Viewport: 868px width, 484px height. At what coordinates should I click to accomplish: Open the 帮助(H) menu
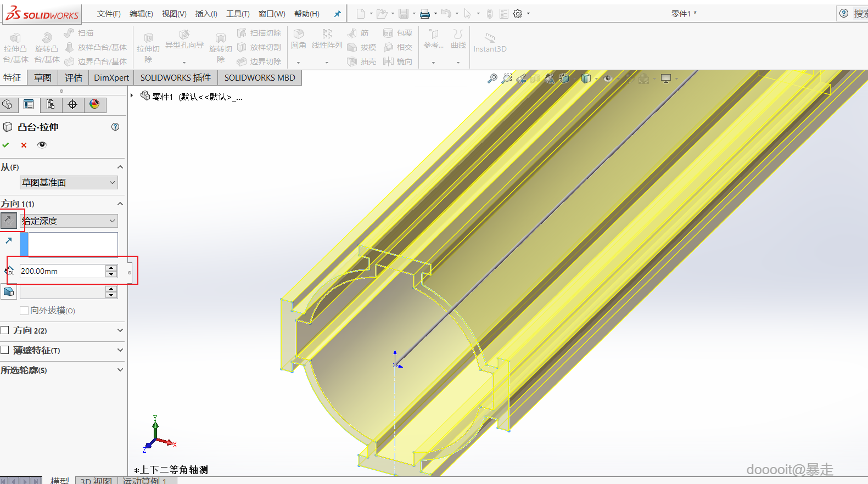click(x=307, y=14)
